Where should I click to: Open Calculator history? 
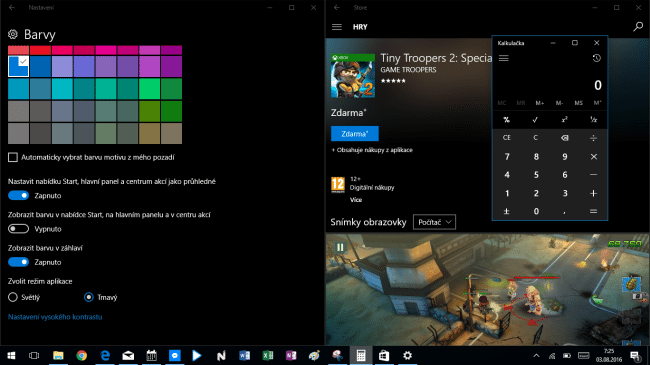coord(597,58)
